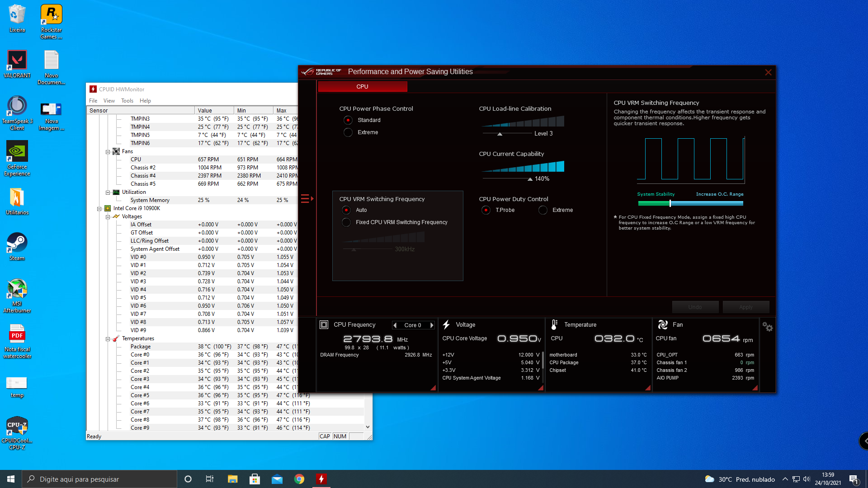Open the Novo Documento text file
This screenshot has height=488, width=868.
(51, 67)
